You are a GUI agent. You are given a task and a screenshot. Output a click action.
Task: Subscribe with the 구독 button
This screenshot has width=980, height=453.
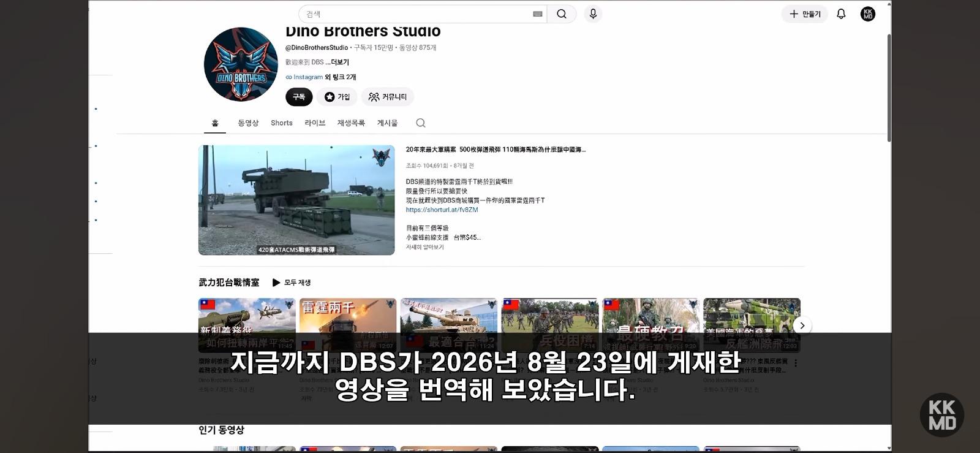[299, 97]
